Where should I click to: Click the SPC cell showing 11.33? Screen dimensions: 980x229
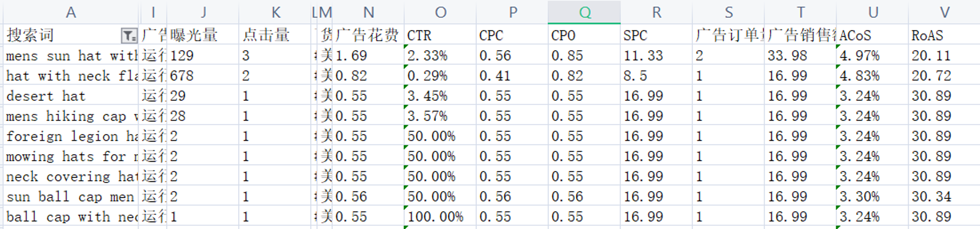(x=656, y=56)
